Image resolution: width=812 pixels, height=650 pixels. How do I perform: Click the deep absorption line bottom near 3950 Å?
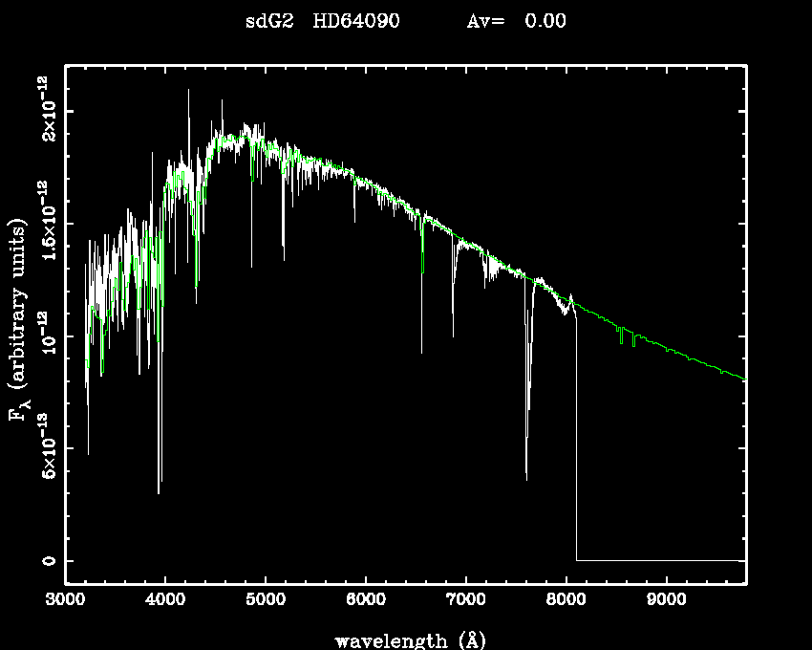click(159, 490)
